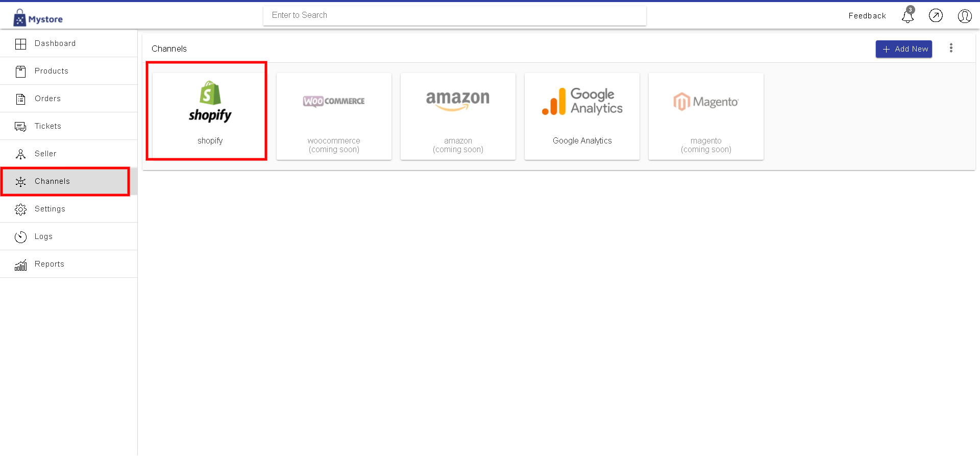The width and height of the screenshot is (980, 456).
Task: Click the Google Analytics card label
Action: tap(582, 141)
